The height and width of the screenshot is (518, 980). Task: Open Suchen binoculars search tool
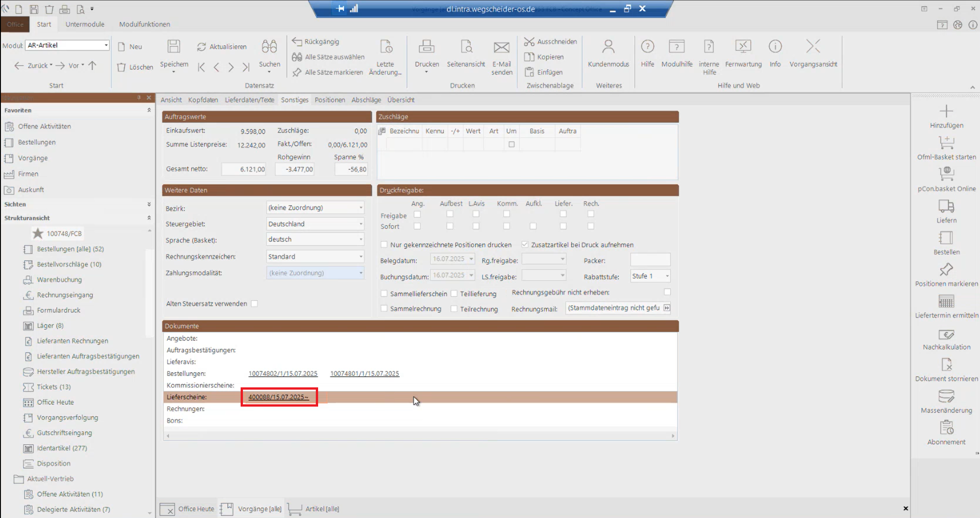pos(269,47)
